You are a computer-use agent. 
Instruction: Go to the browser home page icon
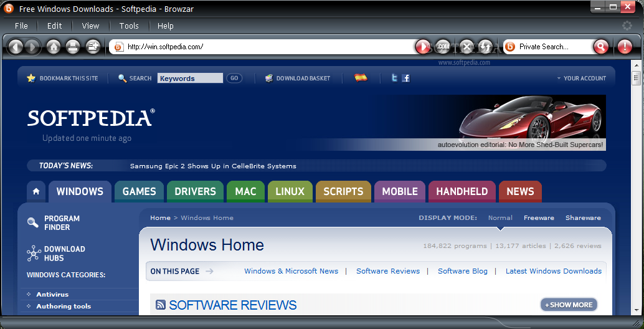click(54, 47)
